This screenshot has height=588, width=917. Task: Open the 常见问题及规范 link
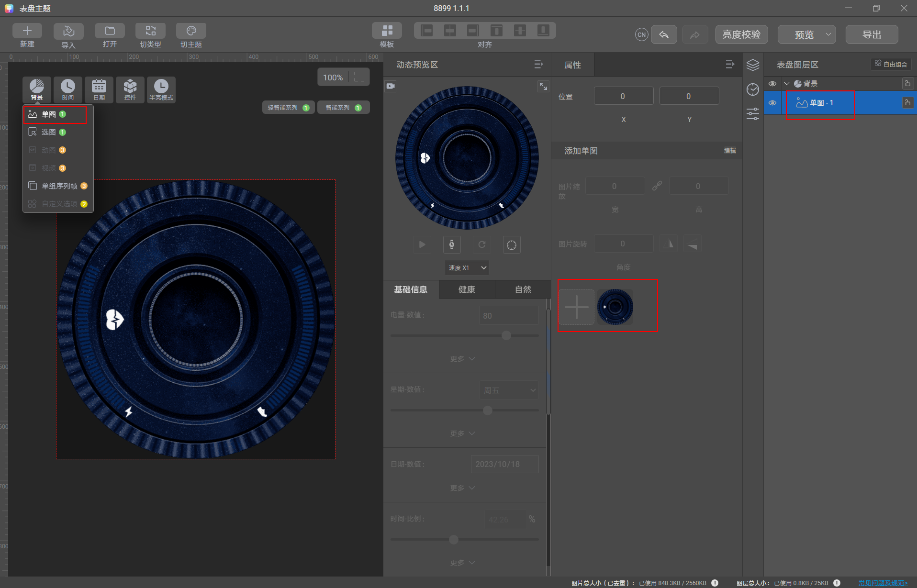[x=883, y=583]
